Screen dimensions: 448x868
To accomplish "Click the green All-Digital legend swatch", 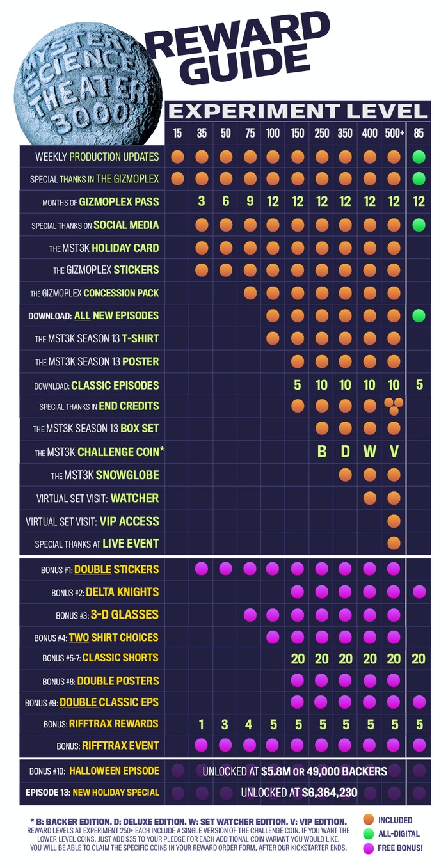I will point(367,833).
